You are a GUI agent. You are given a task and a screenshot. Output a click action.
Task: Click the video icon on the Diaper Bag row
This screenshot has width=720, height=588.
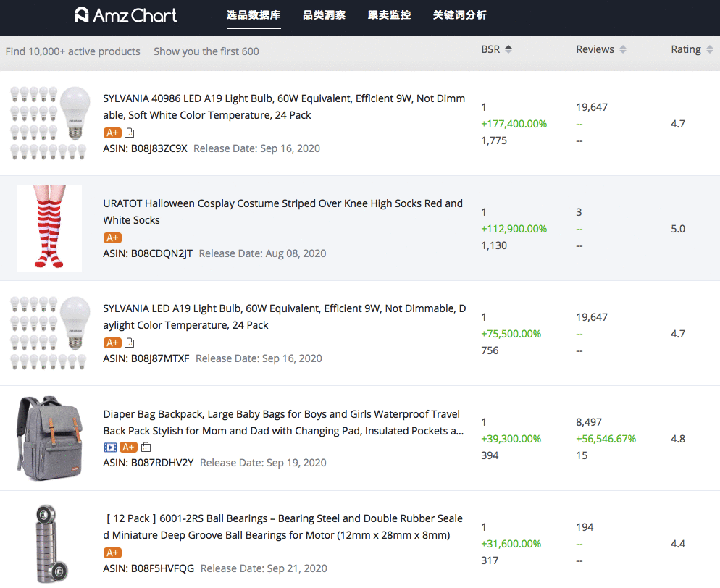pos(110,447)
